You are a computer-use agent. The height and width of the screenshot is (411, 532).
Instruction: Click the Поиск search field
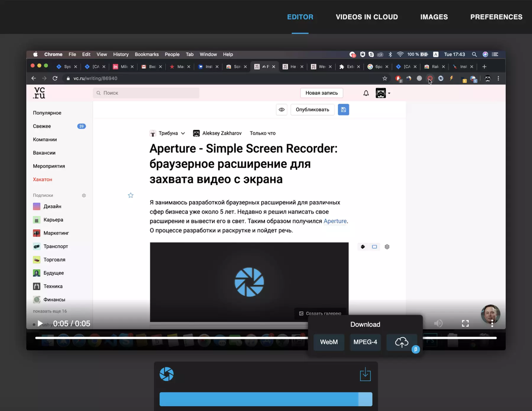click(146, 93)
